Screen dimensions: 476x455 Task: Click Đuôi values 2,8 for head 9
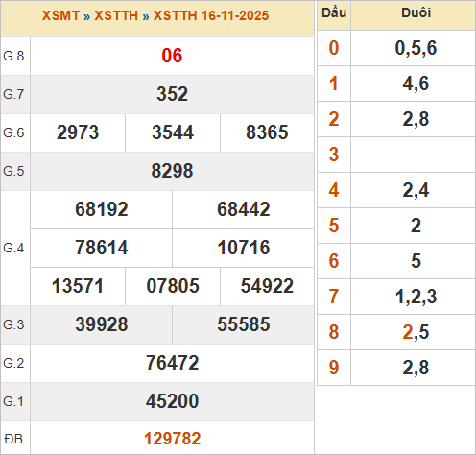pyautogui.click(x=416, y=368)
